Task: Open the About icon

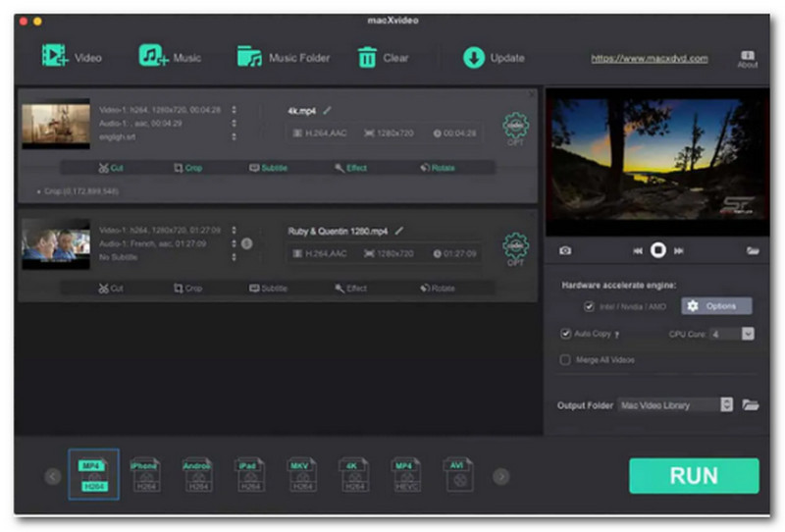Action: click(x=748, y=57)
